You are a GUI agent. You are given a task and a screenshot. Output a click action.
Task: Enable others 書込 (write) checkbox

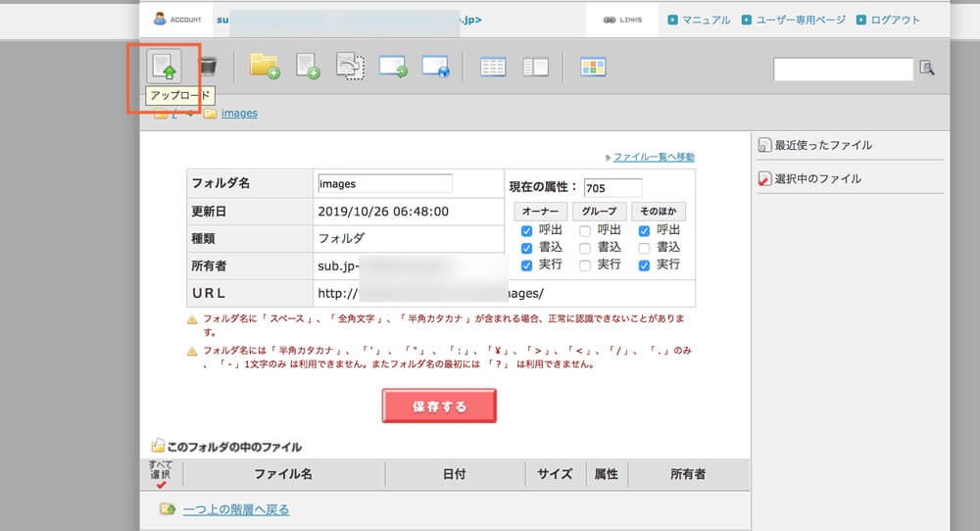pos(645,249)
